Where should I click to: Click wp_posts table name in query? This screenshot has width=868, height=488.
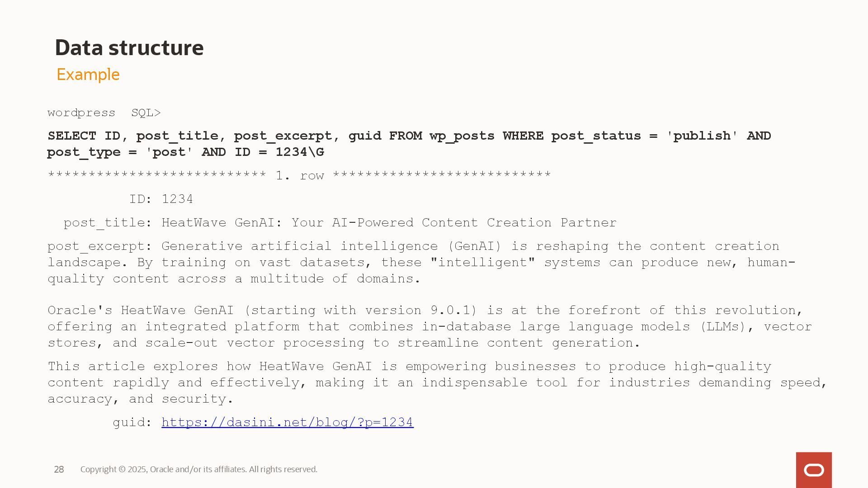pyautogui.click(x=462, y=136)
